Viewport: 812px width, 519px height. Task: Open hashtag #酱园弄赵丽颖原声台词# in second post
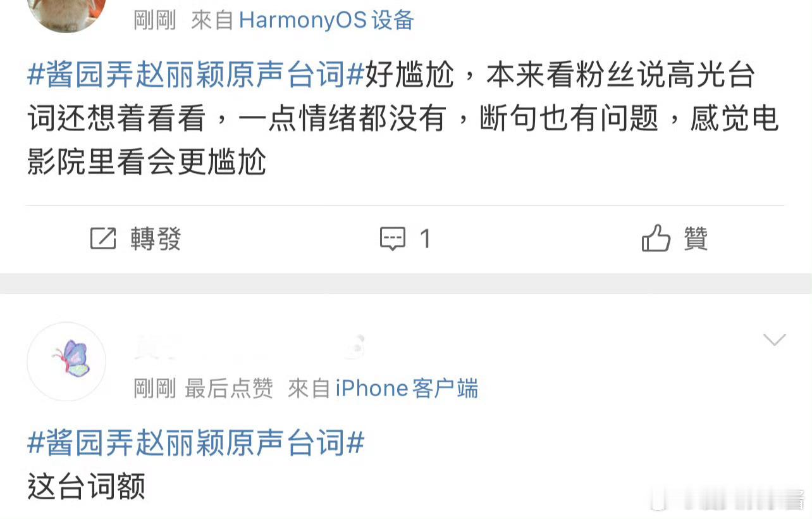pos(196,442)
